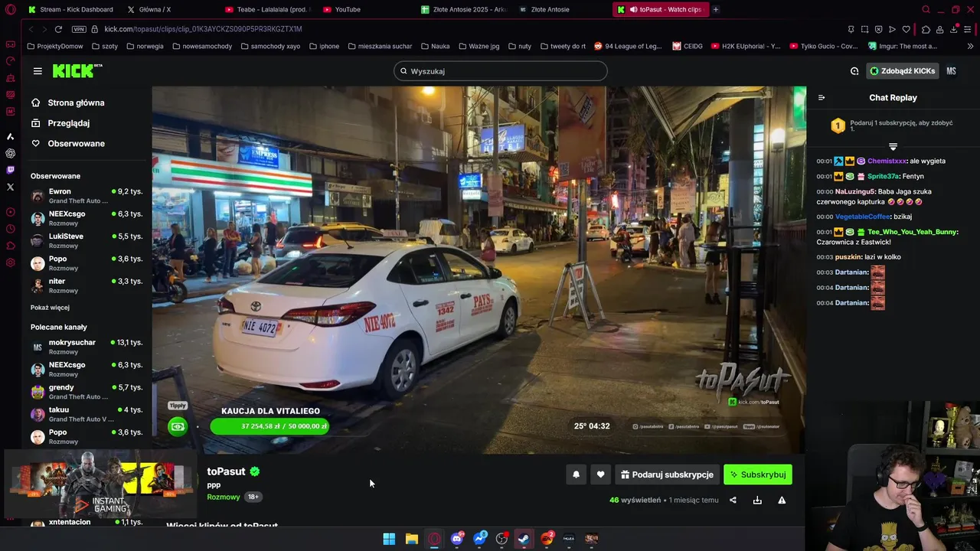Click the MS user avatar

click(x=951, y=71)
